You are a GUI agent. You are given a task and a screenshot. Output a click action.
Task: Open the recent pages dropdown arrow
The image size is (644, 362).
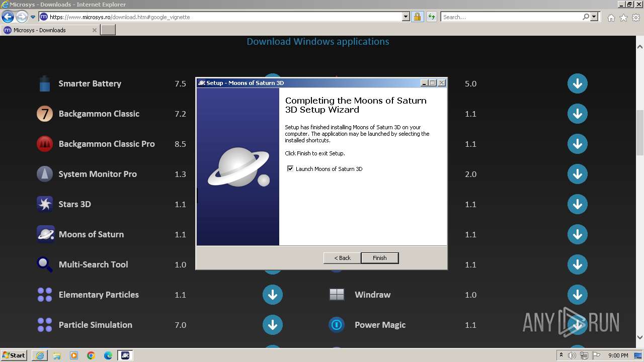33,17
